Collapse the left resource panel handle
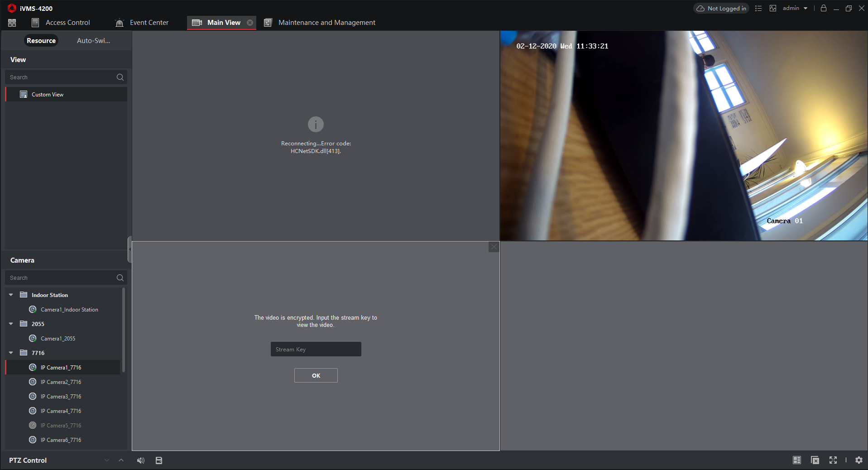The height and width of the screenshot is (470, 868). [129, 249]
